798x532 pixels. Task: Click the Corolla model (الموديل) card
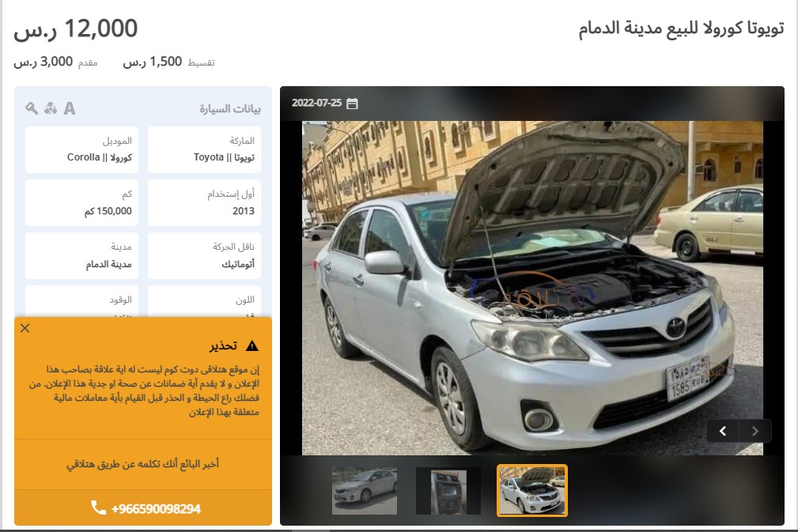81,149
